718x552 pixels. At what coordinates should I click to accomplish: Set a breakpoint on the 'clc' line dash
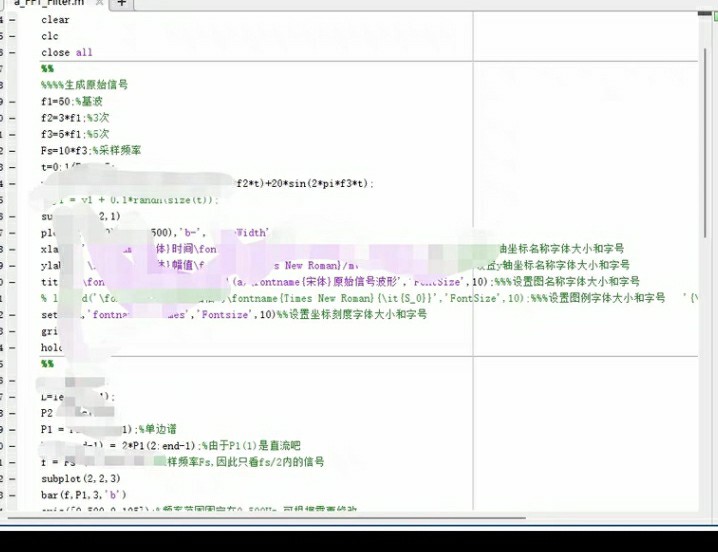tap(12, 36)
